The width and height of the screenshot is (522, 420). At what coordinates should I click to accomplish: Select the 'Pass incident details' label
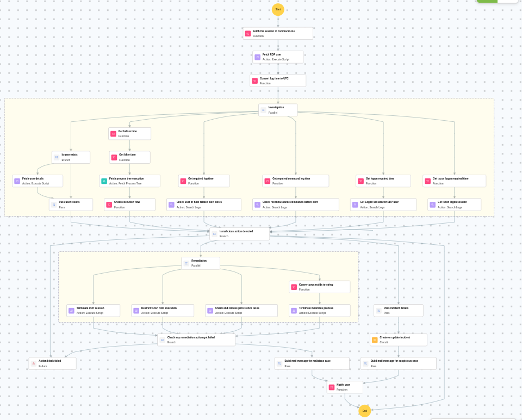pyautogui.click(x=396, y=308)
